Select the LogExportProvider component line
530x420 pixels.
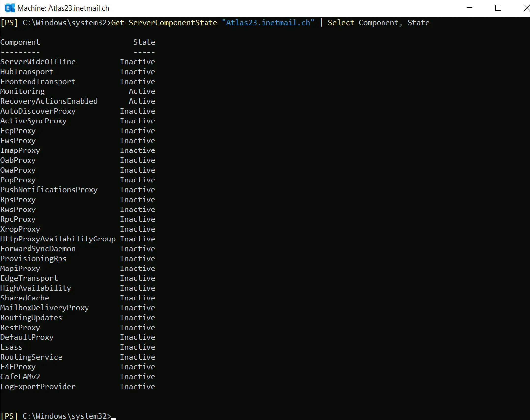[38, 386]
